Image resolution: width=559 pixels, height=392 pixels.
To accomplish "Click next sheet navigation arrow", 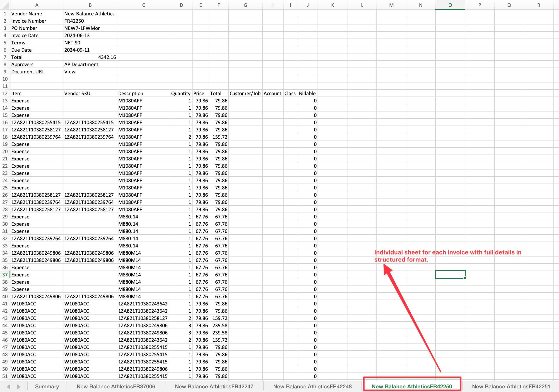I will click(19, 387).
